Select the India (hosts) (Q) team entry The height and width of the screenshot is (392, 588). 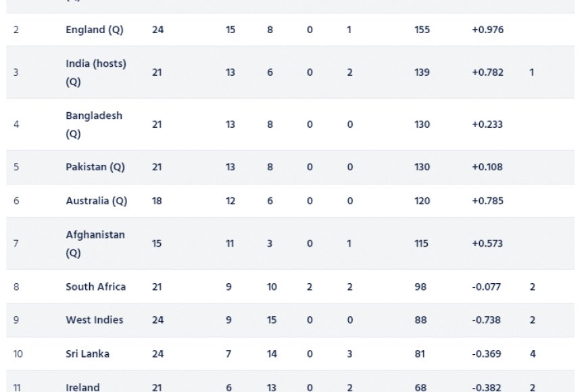(96, 72)
